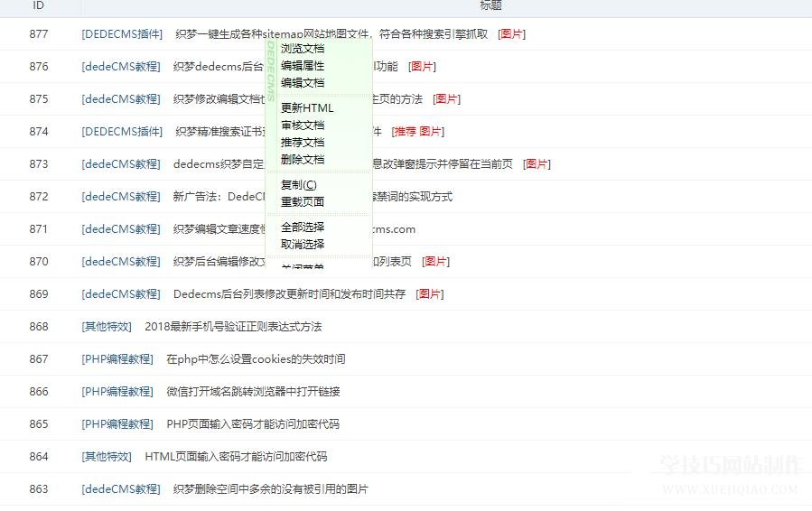The width and height of the screenshot is (812, 511).
Task: Select 编辑文档 menu entry
Action: [303, 83]
